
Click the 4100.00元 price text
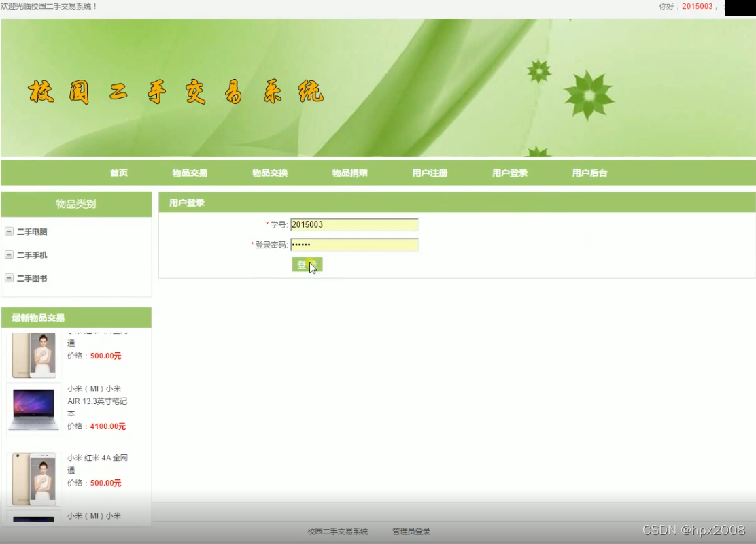pyautogui.click(x=108, y=426)
